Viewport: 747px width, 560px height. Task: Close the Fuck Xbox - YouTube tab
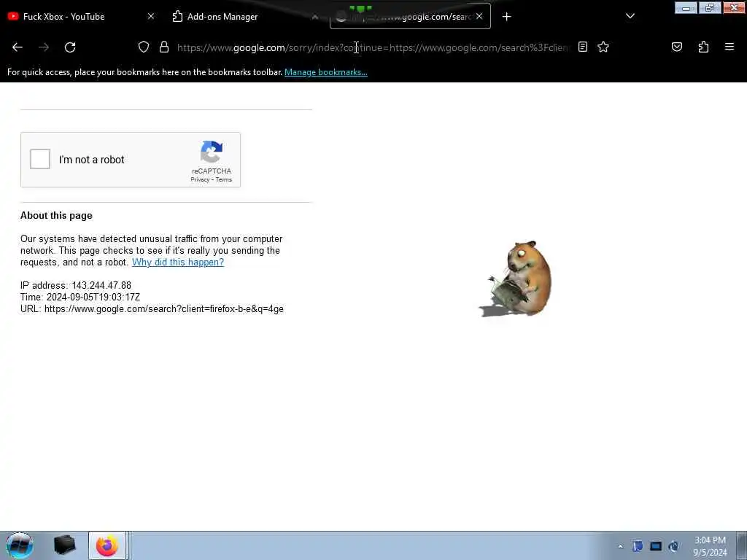pyautogui.click(x=150, y=16)
